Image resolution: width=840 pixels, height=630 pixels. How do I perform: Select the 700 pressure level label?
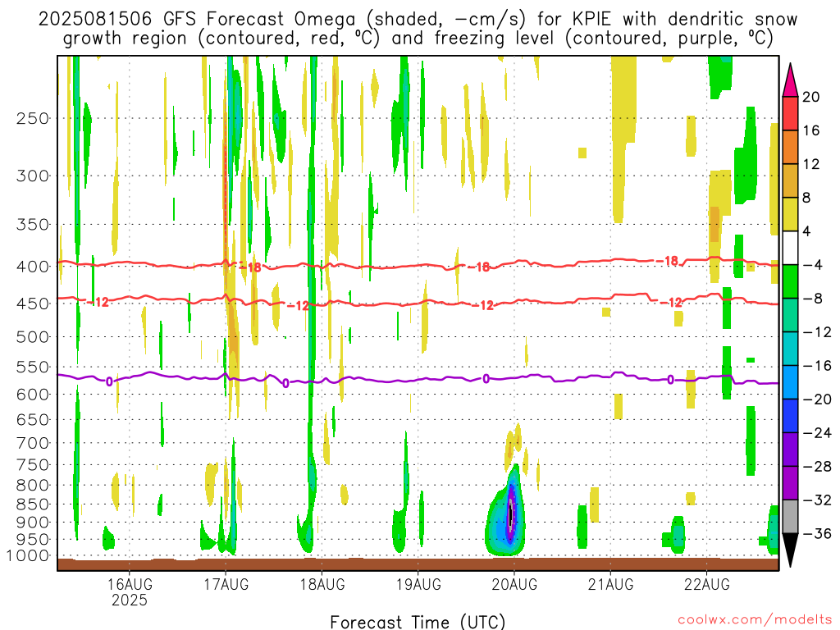33,443
